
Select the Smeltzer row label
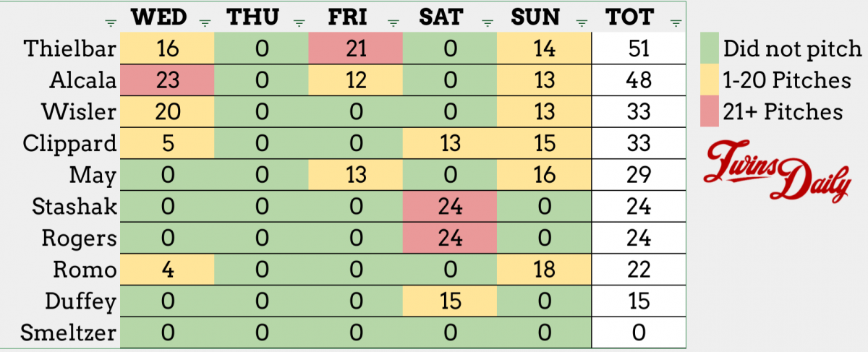click(69, 334)
